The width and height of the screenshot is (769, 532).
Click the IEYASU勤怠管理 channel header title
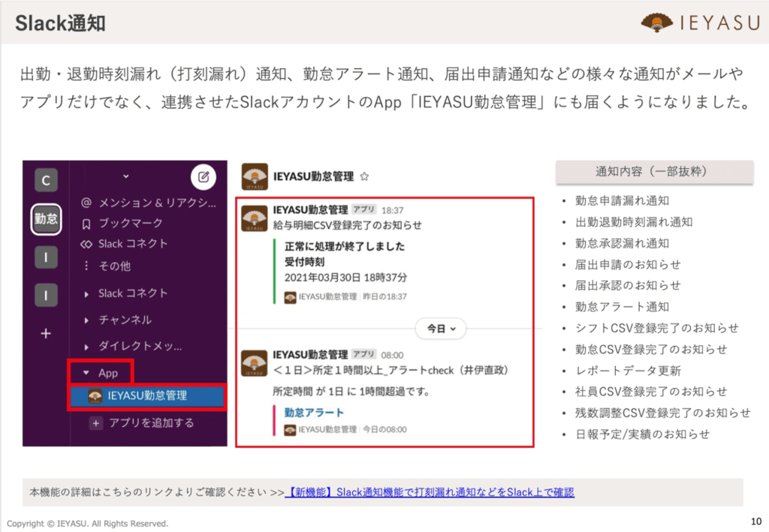313,177
